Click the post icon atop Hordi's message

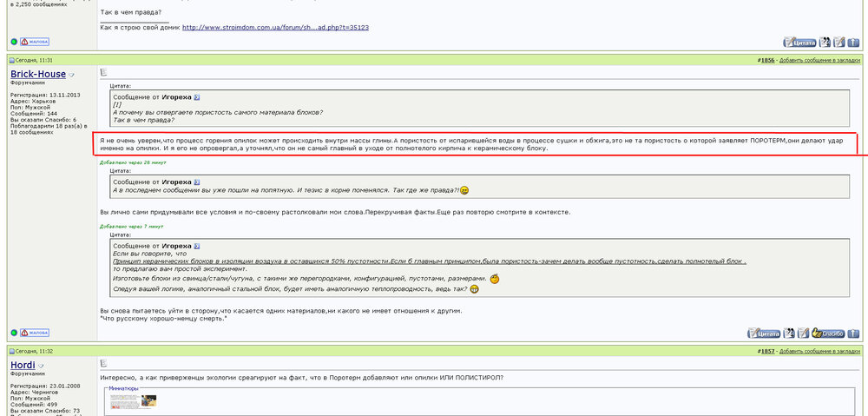pos(103,363)
